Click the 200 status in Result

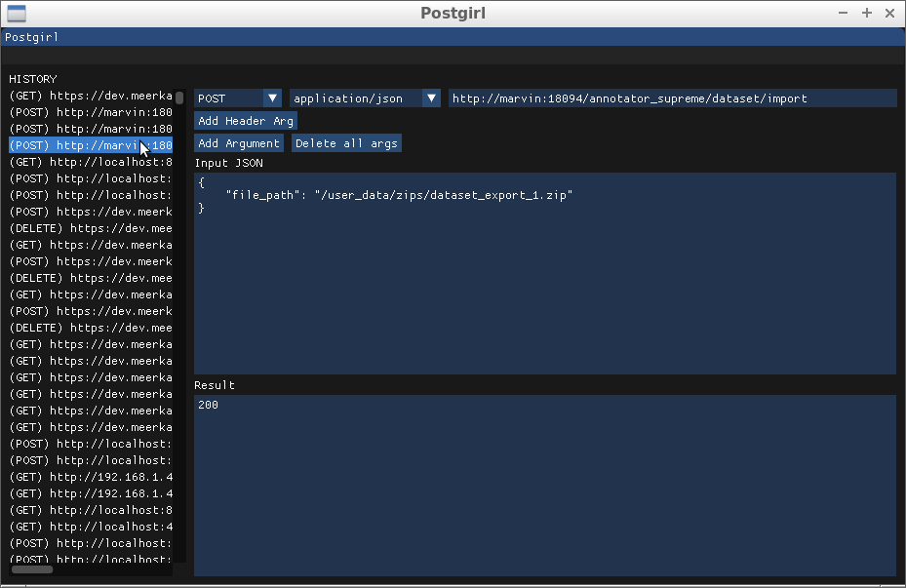(x=208, y=405)
